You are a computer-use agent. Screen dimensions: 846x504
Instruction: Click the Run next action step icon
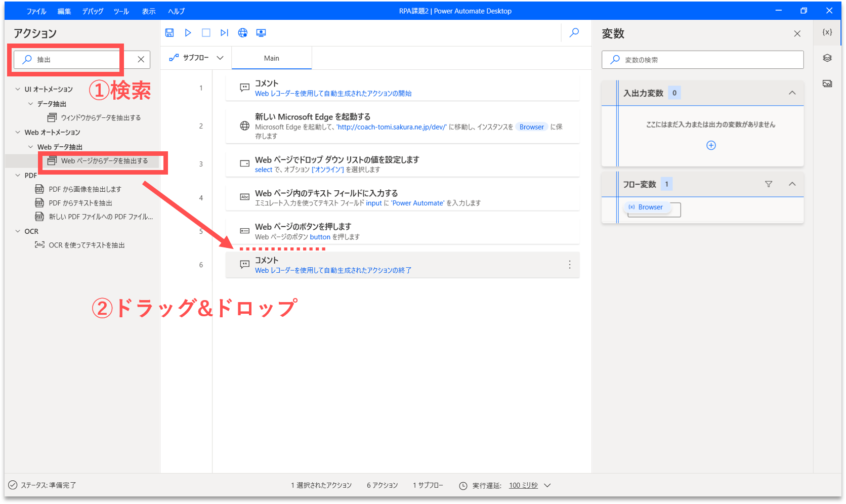click(224, 33)
